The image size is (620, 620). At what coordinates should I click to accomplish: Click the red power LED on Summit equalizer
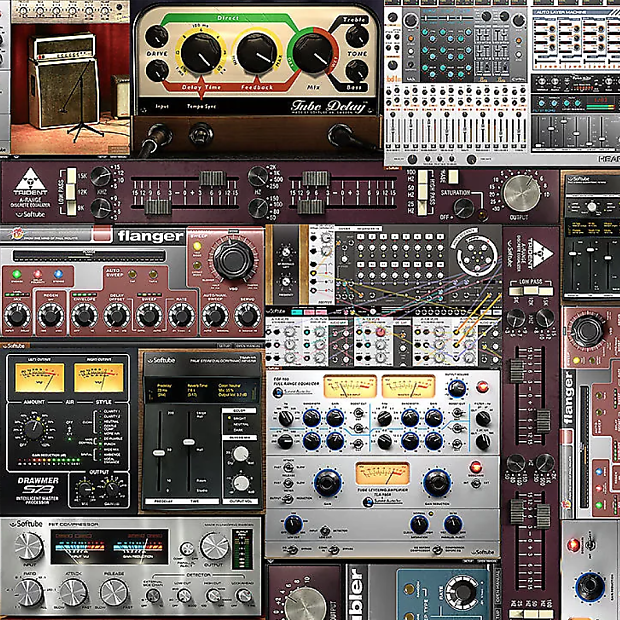[x=482, y=387]
